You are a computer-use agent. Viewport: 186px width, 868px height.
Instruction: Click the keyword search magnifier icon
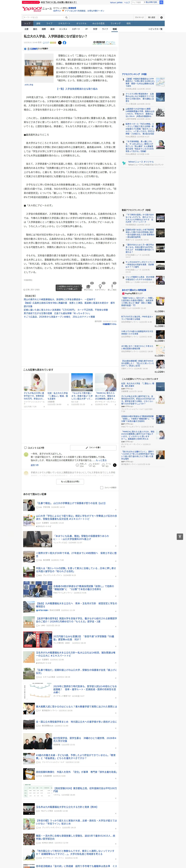[x=66, y=18]
